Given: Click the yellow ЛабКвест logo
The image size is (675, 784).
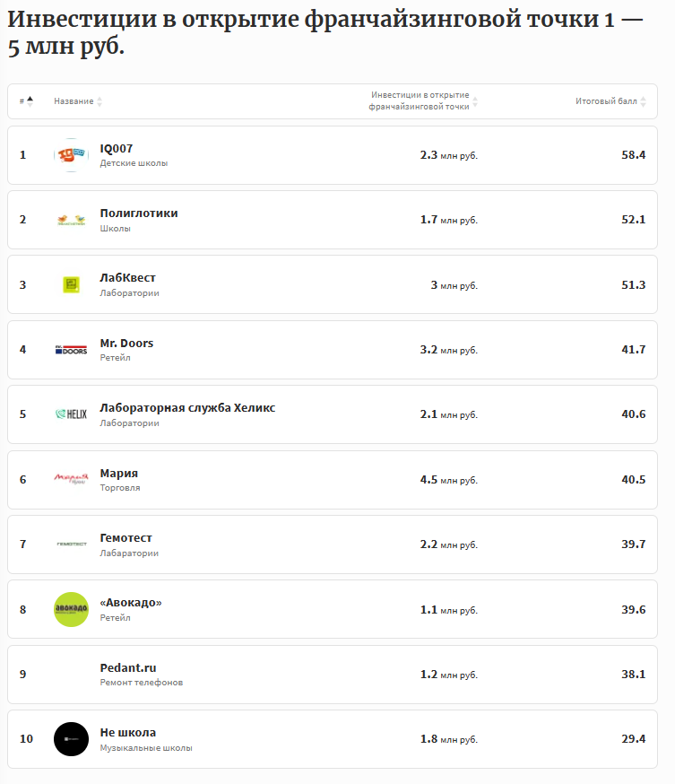Looking at the screenshot, I should tap(71, 284).
